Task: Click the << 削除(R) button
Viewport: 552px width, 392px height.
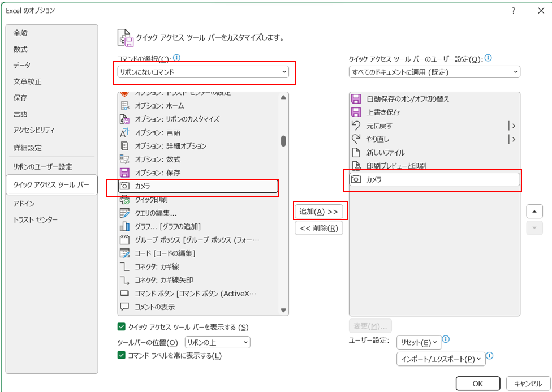Action: [x=318, y=228]
